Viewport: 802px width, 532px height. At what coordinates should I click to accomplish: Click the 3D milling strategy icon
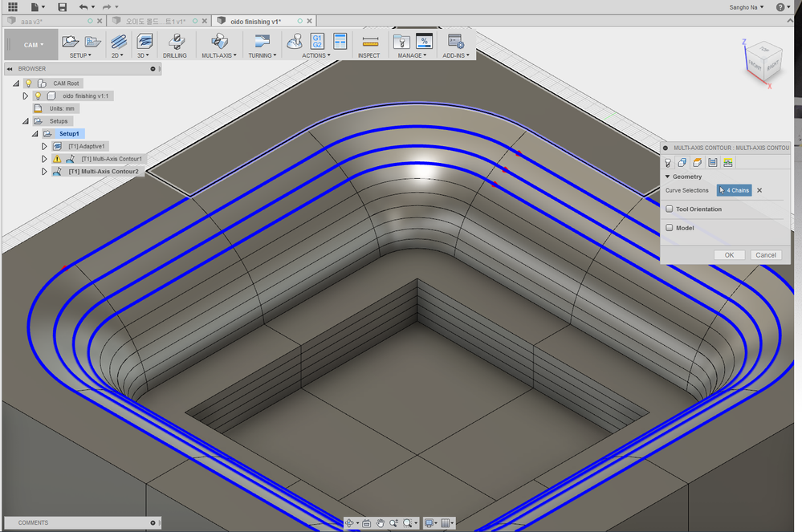(145, 42)
